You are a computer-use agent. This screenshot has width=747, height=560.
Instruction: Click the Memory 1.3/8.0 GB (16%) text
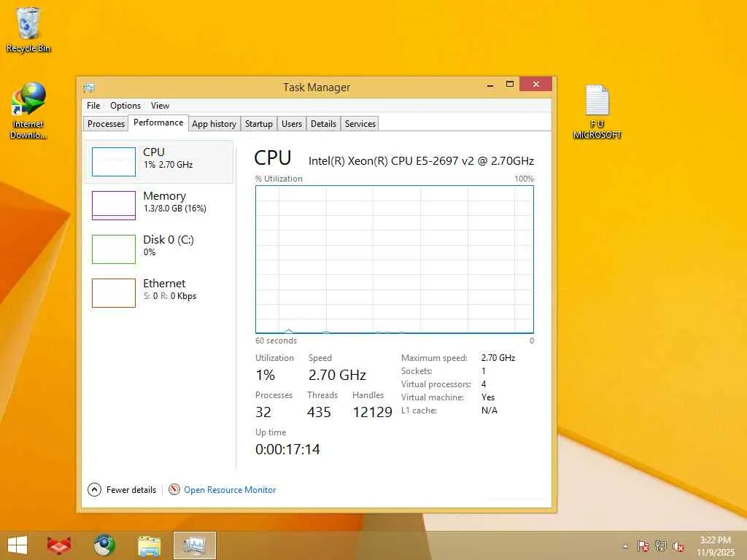(x=175, y=209)
